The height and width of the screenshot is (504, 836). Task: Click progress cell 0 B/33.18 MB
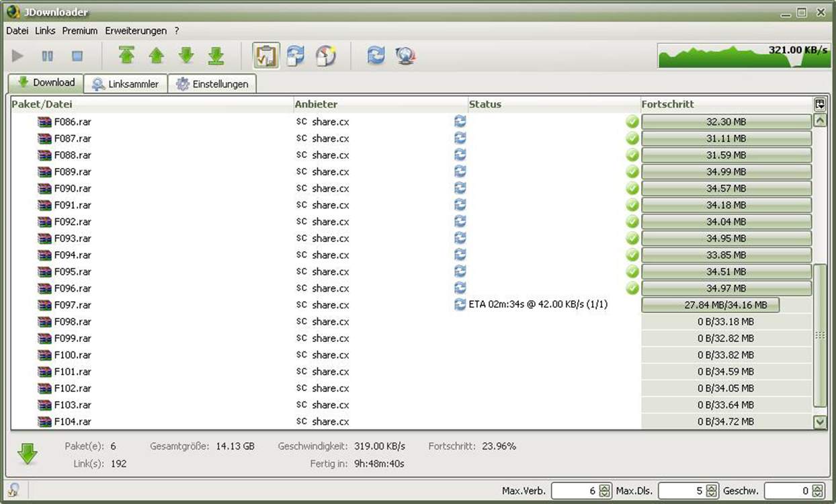(x=726, y=321)
